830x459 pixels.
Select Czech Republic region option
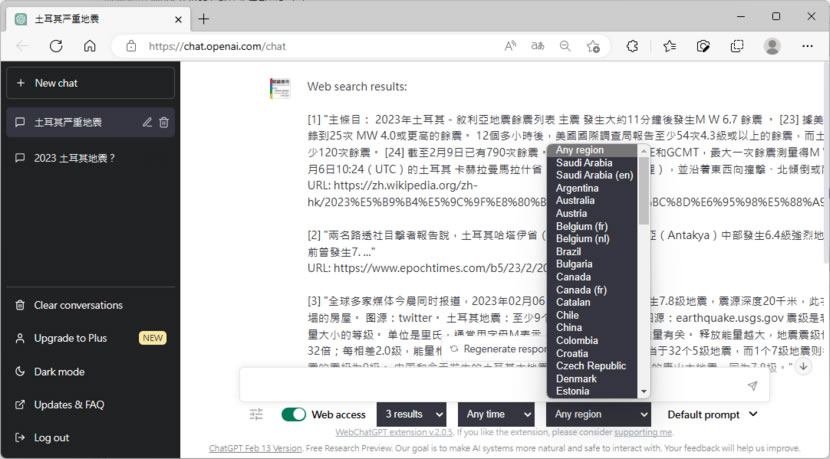pyautogui.click(x=594, y=366)
